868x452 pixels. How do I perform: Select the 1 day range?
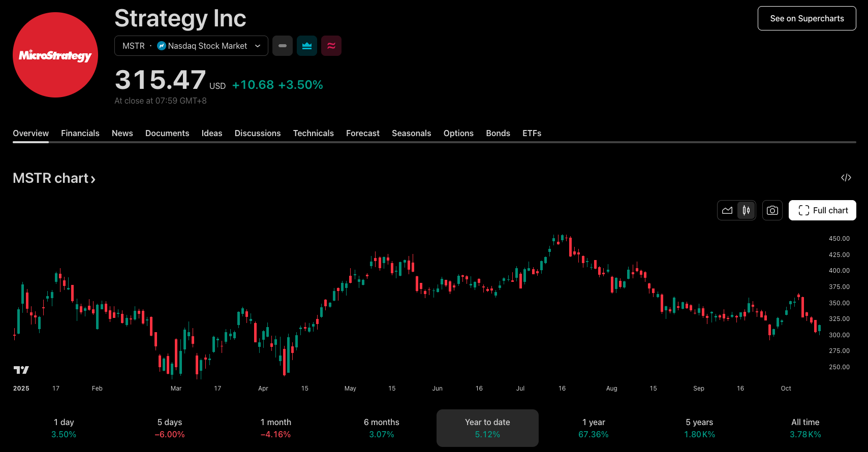[x=64, y=428]
